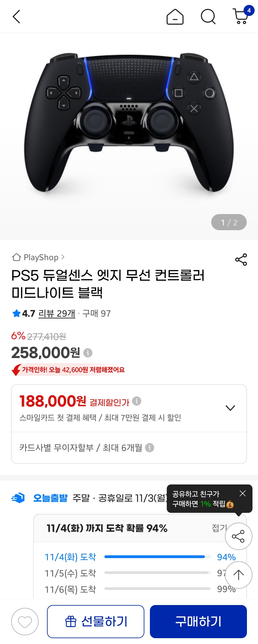
Task: Go to home via house icon
Action: point(175,17)
